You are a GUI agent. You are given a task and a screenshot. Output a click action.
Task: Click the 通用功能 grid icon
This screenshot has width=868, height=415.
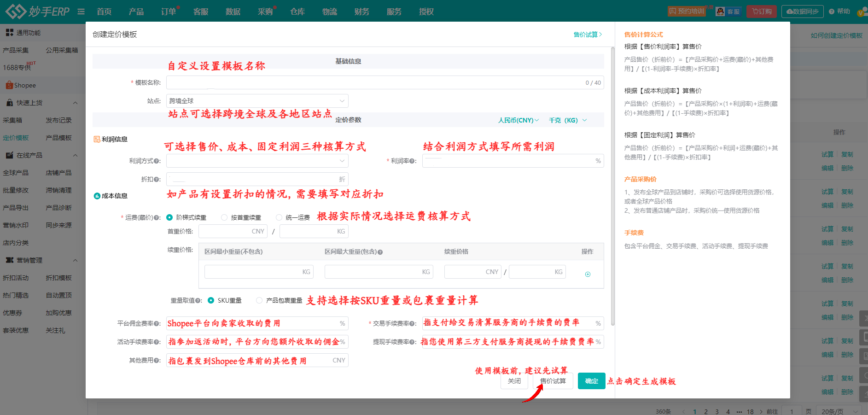[x=9, y=33]
